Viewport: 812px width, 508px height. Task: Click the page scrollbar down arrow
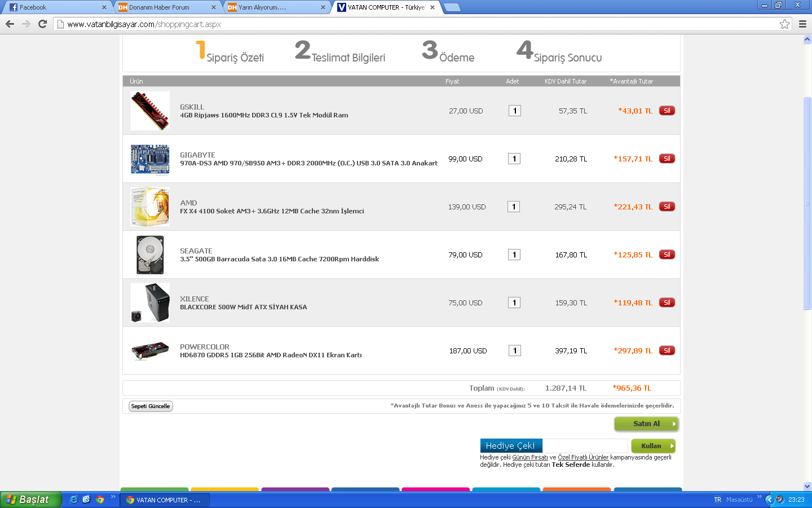tap(807, 486)
